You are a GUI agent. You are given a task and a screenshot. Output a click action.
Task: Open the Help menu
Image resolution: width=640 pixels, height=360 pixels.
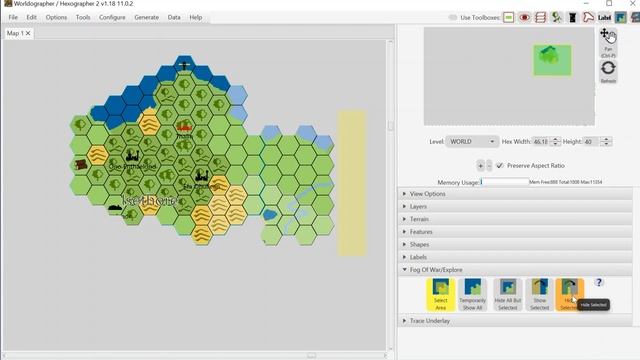pyautogui.click(x=196, y=18)
